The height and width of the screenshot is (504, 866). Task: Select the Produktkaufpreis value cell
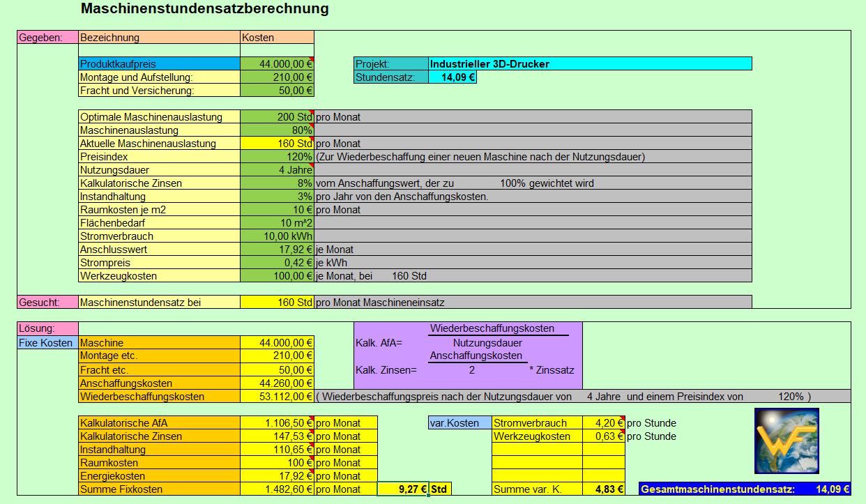pos(277,63)
